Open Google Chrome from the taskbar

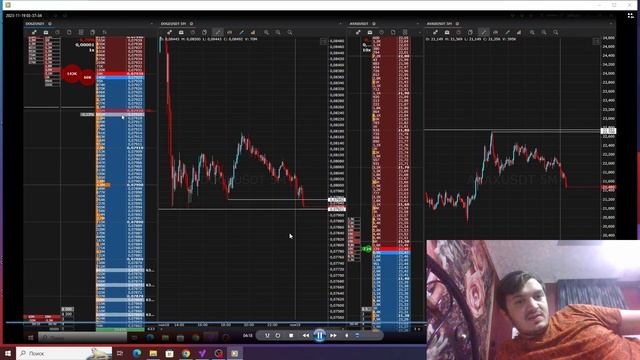click(186, 353)
